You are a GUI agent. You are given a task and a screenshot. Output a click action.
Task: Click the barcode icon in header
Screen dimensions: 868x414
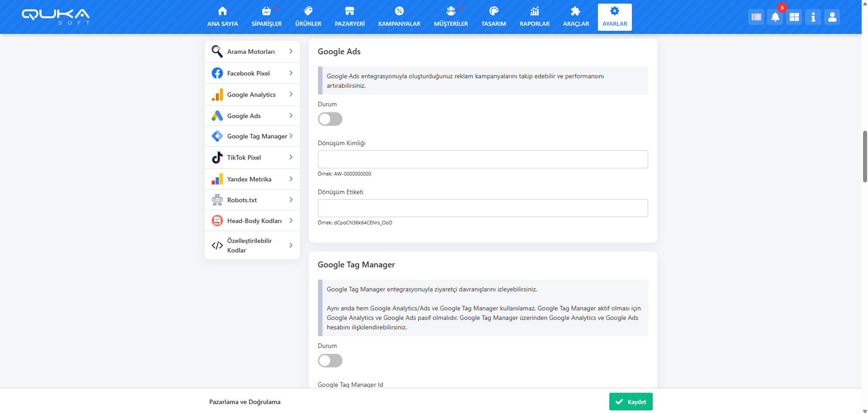(756, 17)
